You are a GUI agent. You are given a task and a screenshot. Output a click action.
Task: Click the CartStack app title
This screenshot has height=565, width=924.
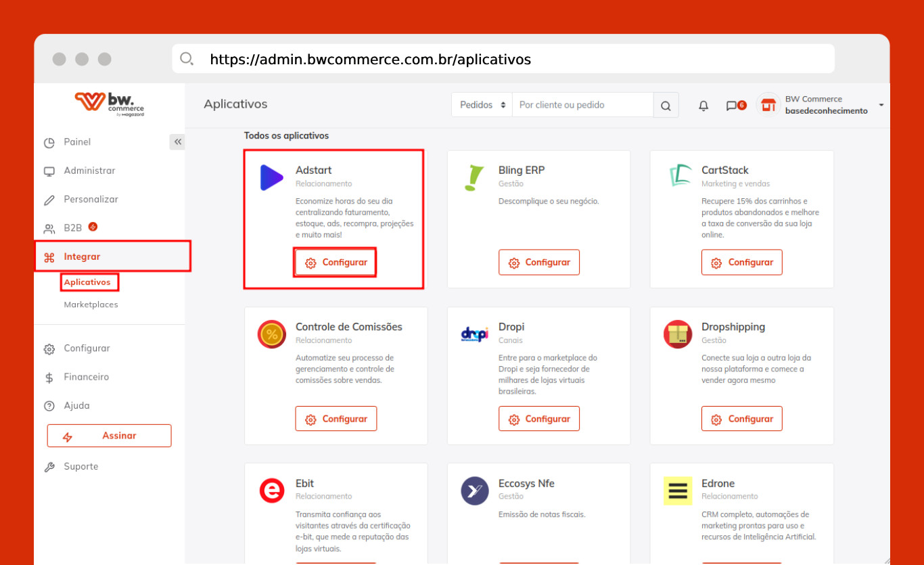tap(725, 171)
